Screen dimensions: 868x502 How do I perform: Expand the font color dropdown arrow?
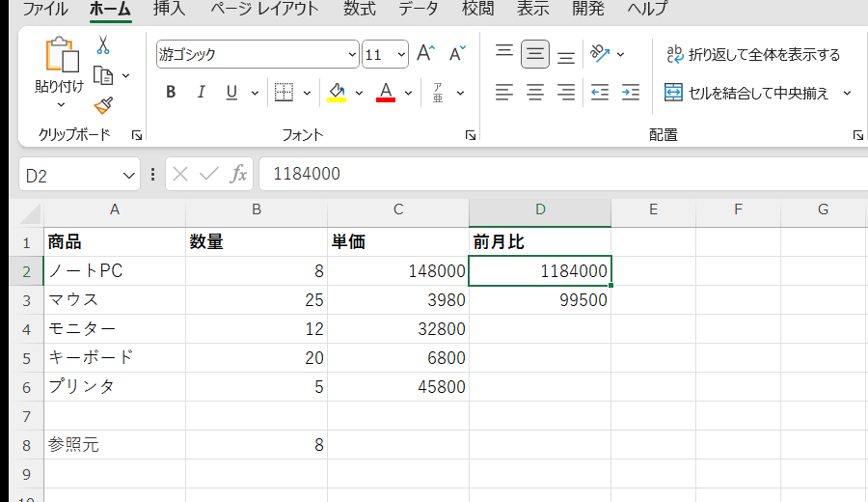pos(408,93)
